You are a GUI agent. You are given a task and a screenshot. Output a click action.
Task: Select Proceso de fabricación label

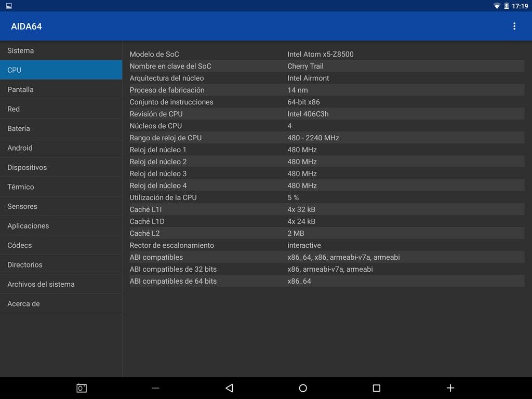167,90
